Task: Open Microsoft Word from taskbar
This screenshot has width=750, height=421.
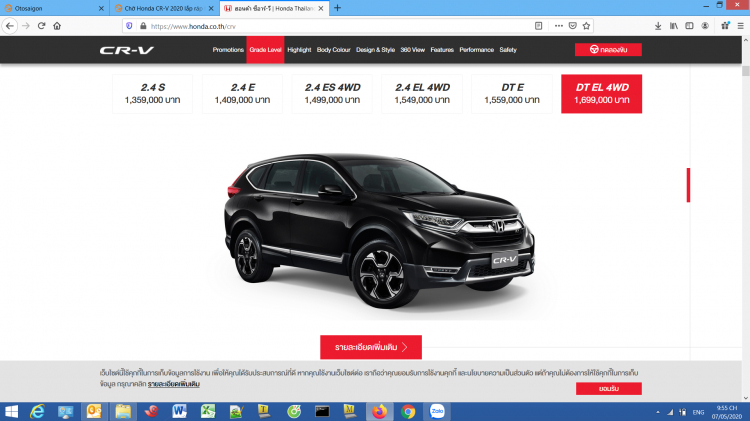Action: click(179, 411)
